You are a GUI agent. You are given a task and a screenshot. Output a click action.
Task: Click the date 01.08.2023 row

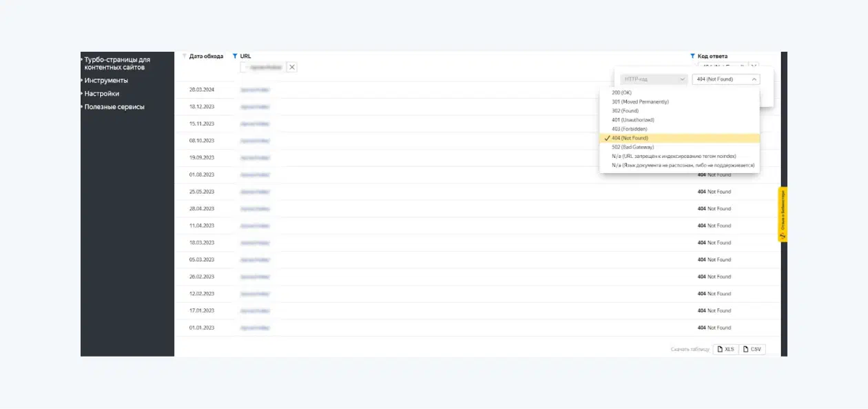pos(202,174)
